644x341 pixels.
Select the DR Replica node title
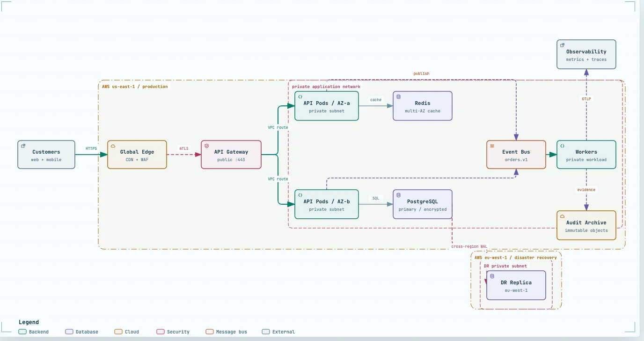[x=516, y=282]
